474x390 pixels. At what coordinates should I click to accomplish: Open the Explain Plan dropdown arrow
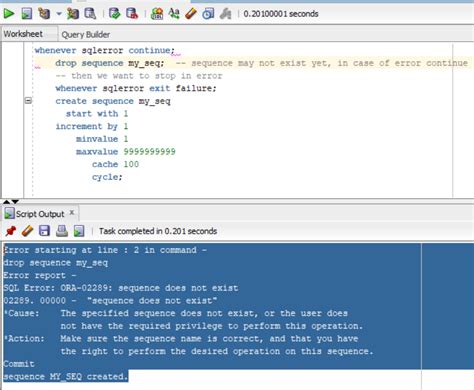59,14
